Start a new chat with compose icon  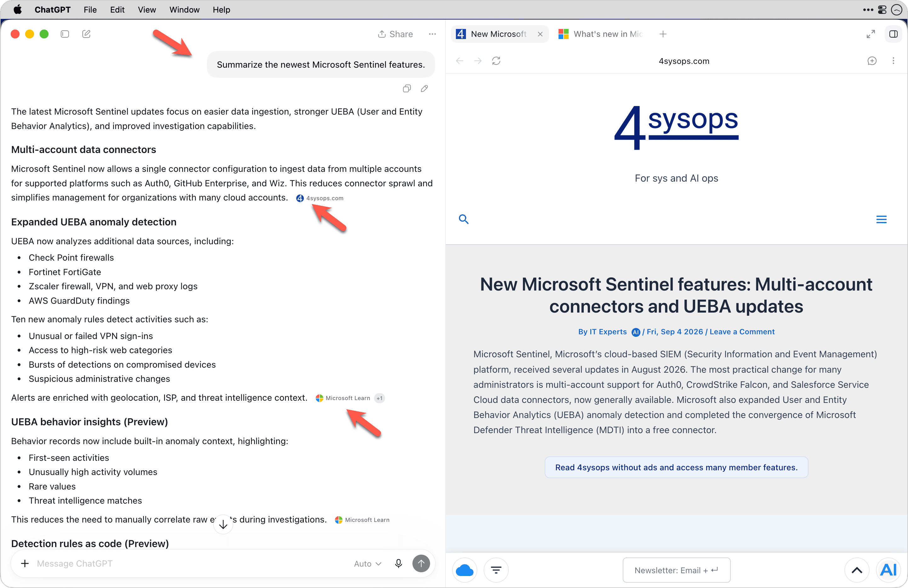[x=86, y=34]
